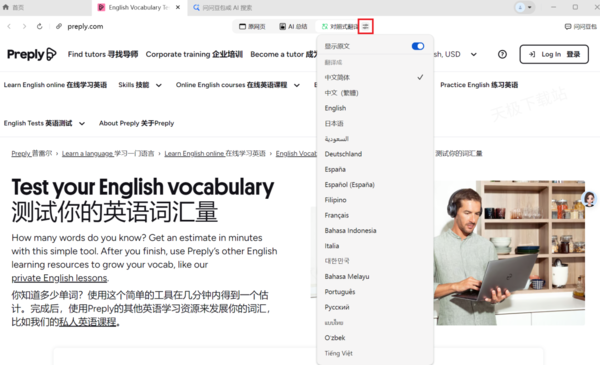Click the floating assistant avatar icon

tap(589, 199)
